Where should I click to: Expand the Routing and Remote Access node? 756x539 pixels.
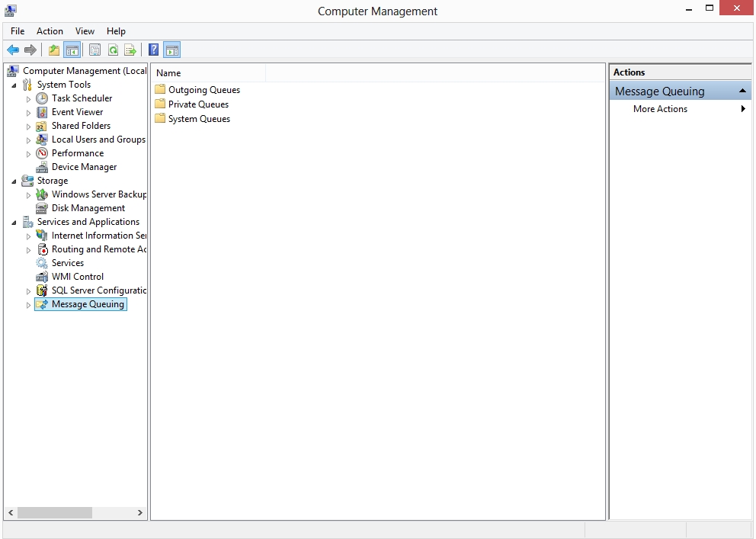coord(28,250)
